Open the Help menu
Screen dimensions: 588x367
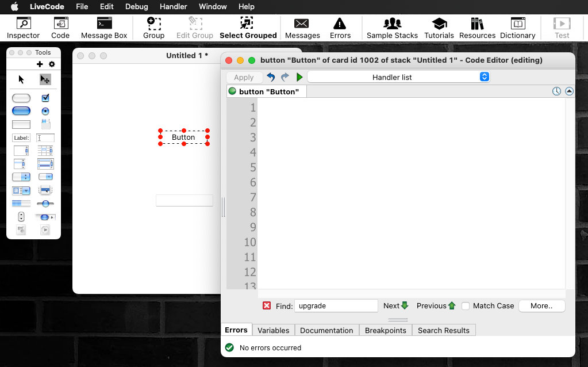click(x=247, y=6)
